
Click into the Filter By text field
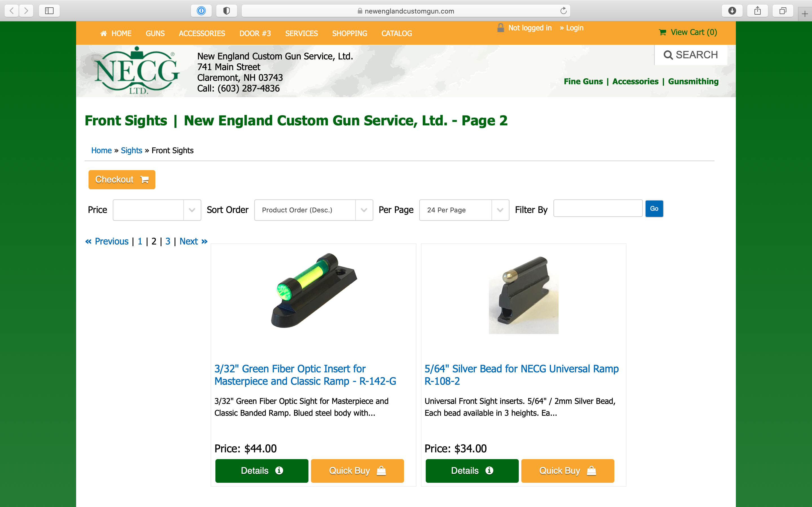tap(598, 208)
